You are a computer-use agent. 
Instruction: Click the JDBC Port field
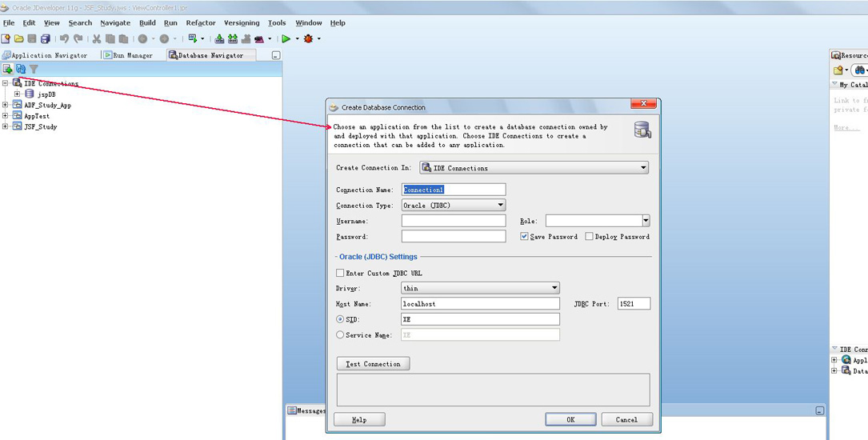tap(634, 303)
